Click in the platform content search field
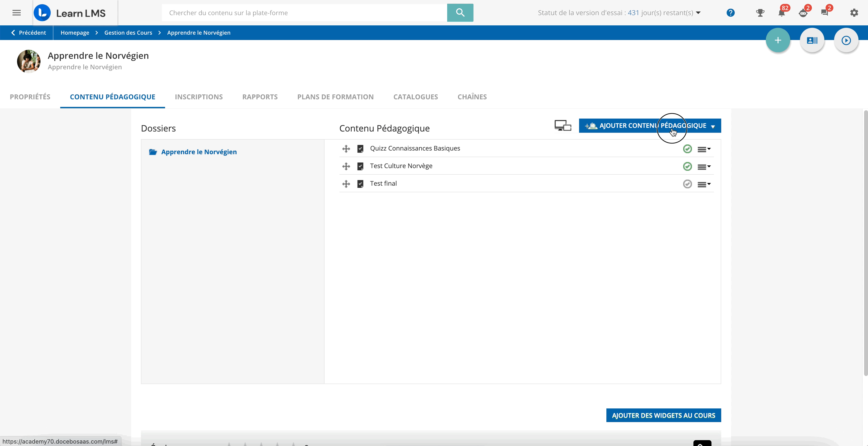The height and width of the screenshot is (446, 868). coord(304,13)
